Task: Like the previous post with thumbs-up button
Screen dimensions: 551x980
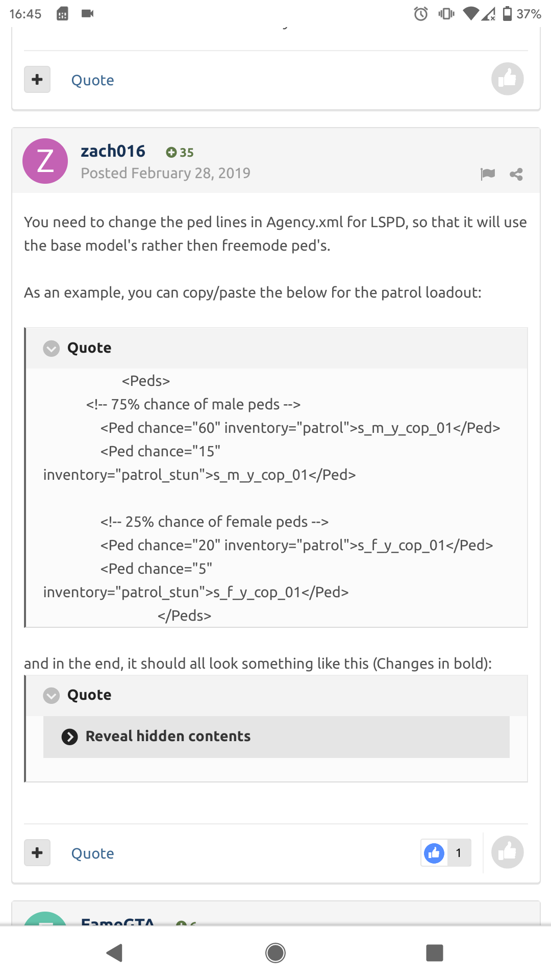Action: click(507, 79)
